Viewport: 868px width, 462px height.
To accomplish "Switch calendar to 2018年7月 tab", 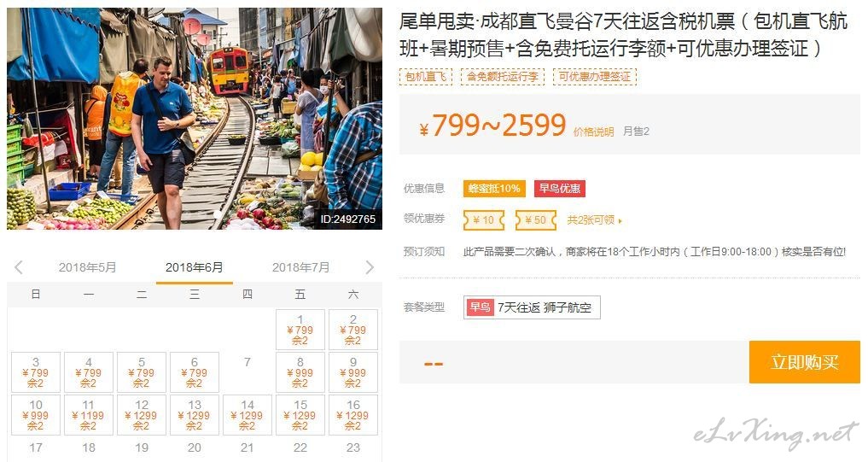I will pyautogui.click(x=300, y=267).
